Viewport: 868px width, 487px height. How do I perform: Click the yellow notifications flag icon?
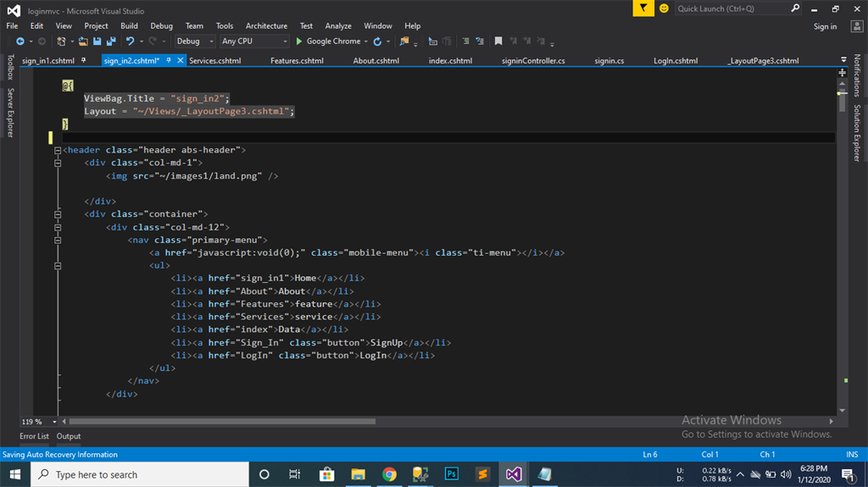coord(643,8)
